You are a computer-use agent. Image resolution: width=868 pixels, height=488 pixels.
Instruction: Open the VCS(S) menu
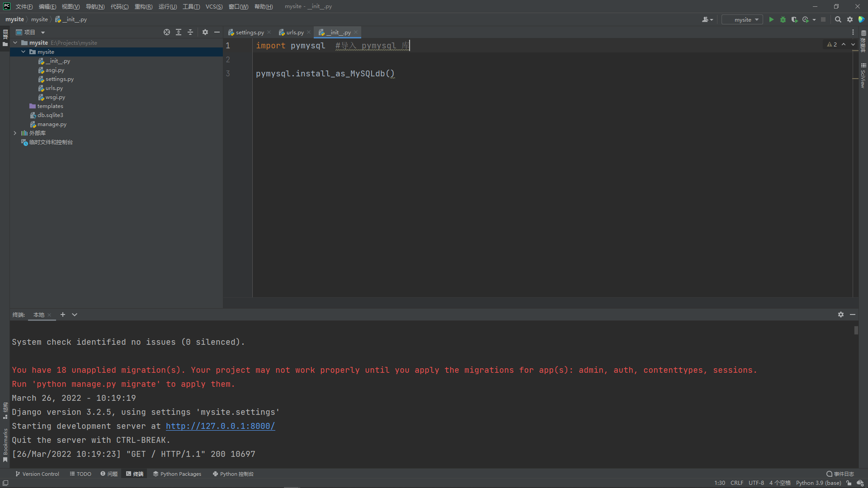tap(214, 6)
